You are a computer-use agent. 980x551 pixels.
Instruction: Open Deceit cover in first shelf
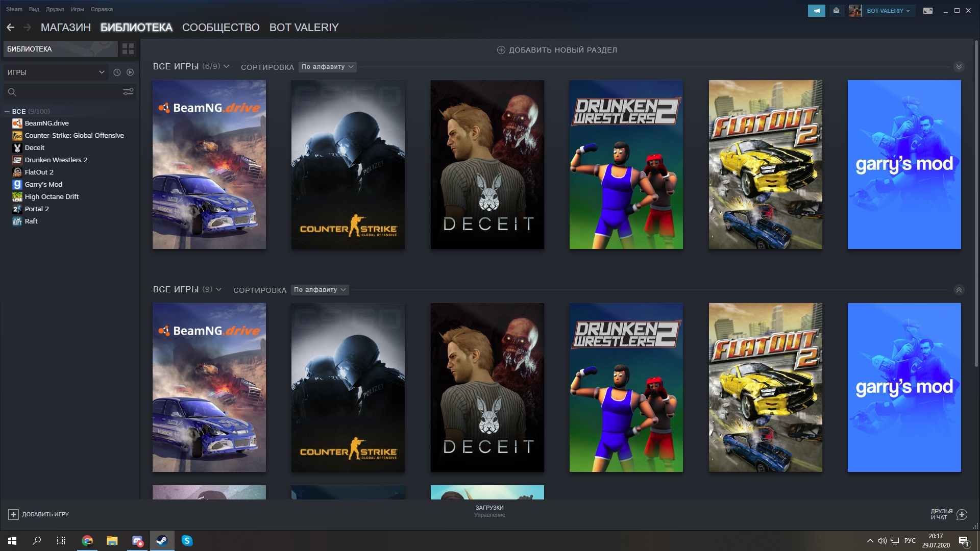click(x=487, y=164)
